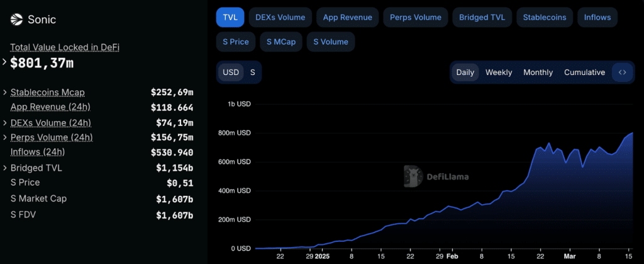Expand the Total Value Locked breakdown chevron
Screen dimensions: 644x264
(4, 62)
